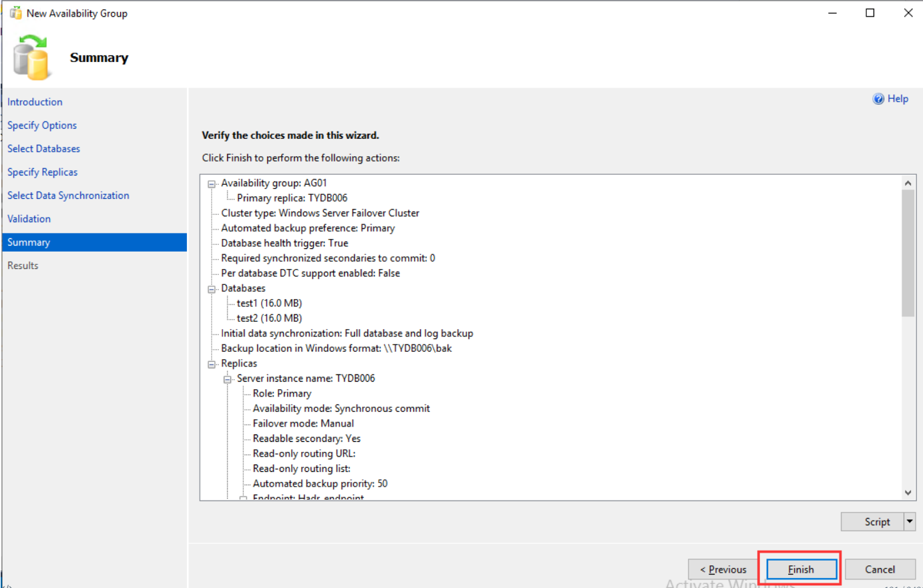Viewport: 923px width, 588px height.
Task: Collapse the Replicas tree node
Action: [212, 364]
